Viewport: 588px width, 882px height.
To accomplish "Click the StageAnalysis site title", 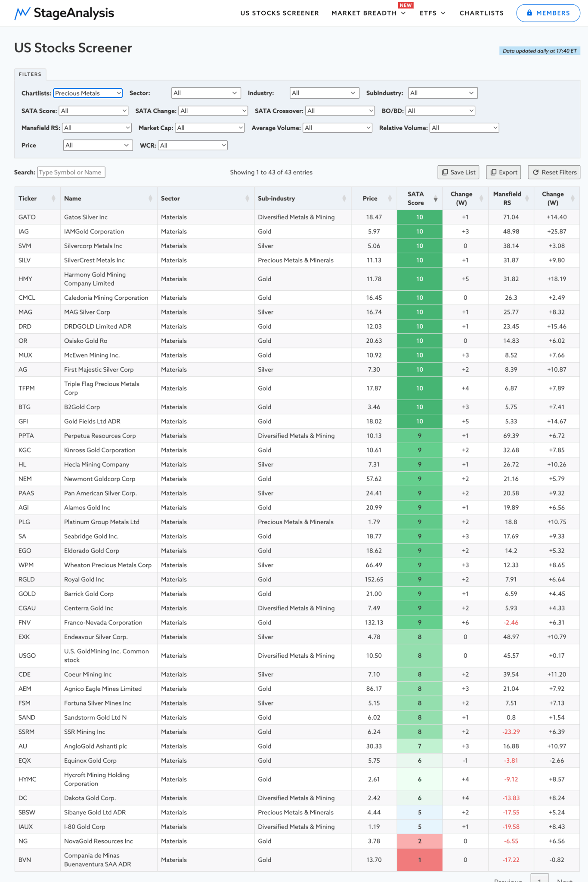I will pyautogui.click(x=74, y=13).
